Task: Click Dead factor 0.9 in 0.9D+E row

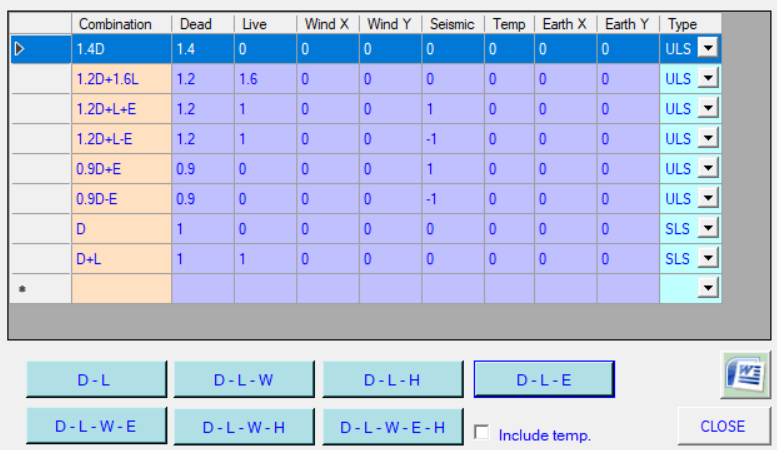Action: (x=203, y=169)
